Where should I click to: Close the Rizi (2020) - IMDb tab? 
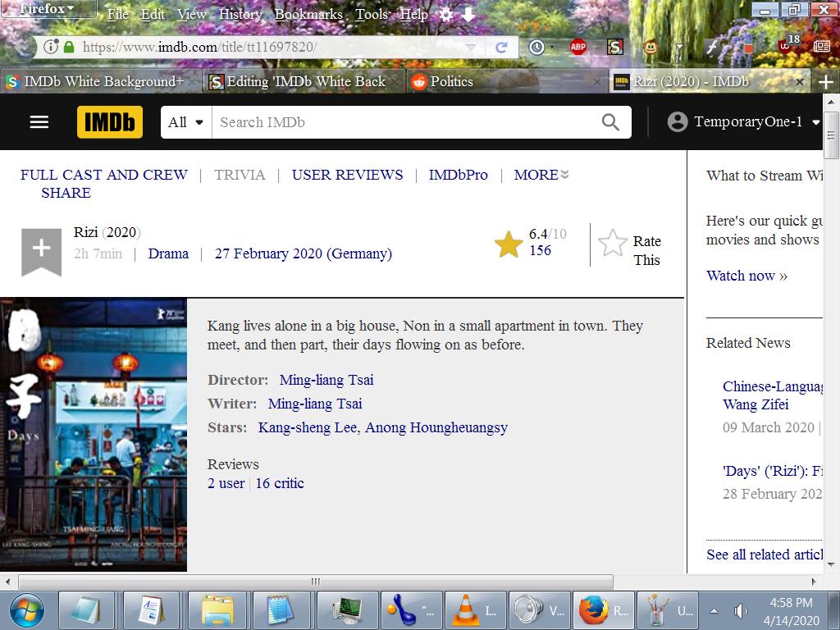tap(799, 82)
